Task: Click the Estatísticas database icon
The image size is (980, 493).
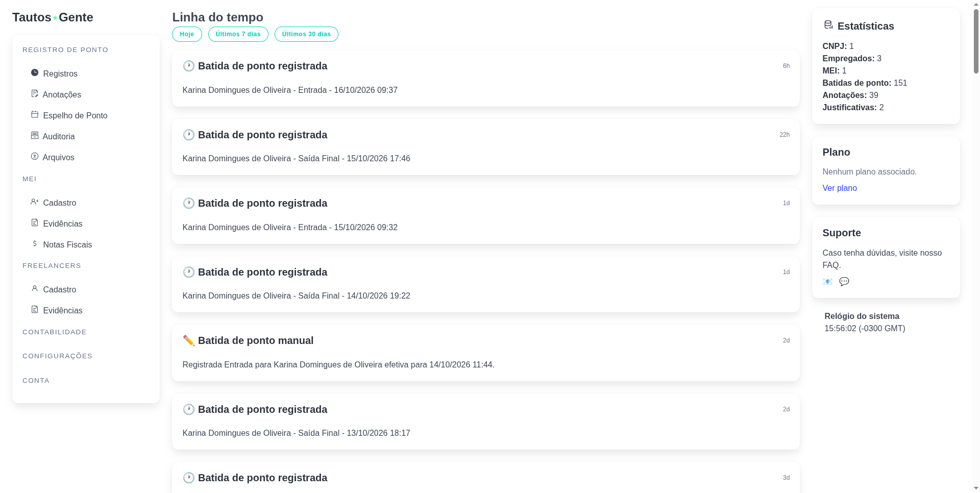Action: 828,25
